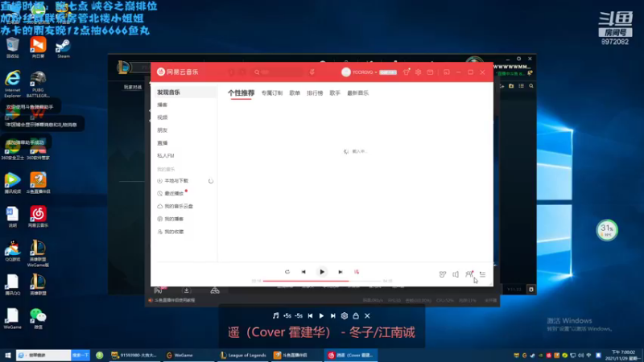
Task: Open the PUBG BATTLEGROUNDS desktop shortcut
Action: [38, 84]
